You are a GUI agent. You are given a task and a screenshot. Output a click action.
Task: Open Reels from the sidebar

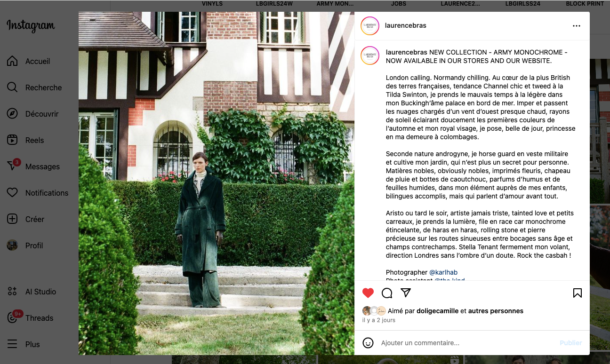[x=26, y=140]
